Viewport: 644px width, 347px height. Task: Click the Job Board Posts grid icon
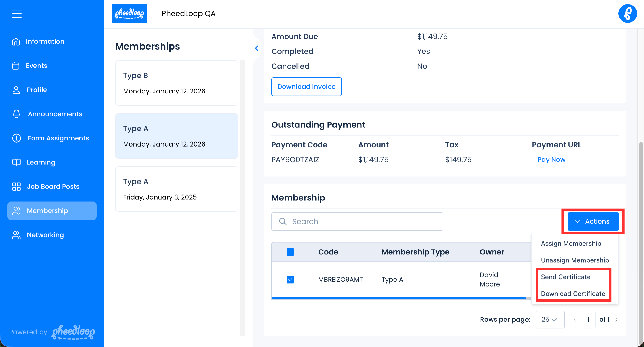click(x=16, y=187)
